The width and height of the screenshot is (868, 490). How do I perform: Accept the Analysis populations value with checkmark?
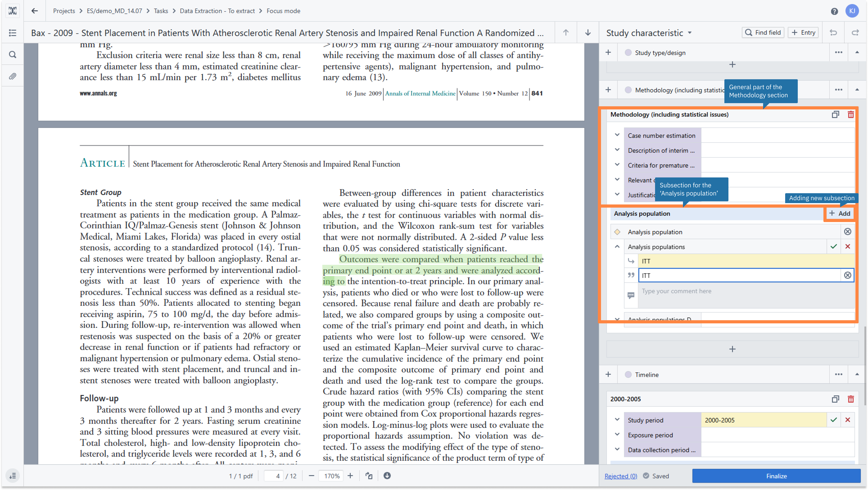[834, 247]
